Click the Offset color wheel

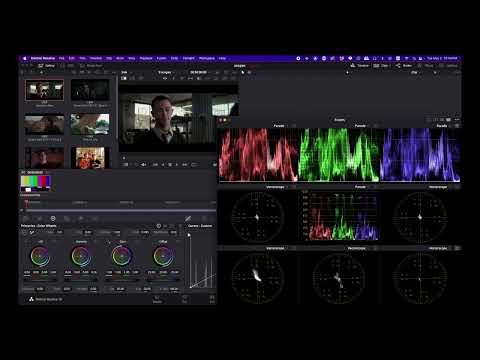click(163, 256)
